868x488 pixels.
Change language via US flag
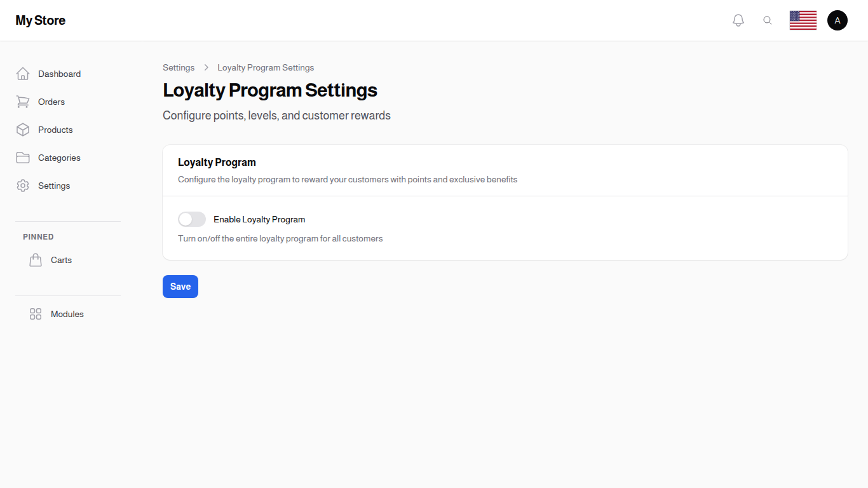[803, 20]
